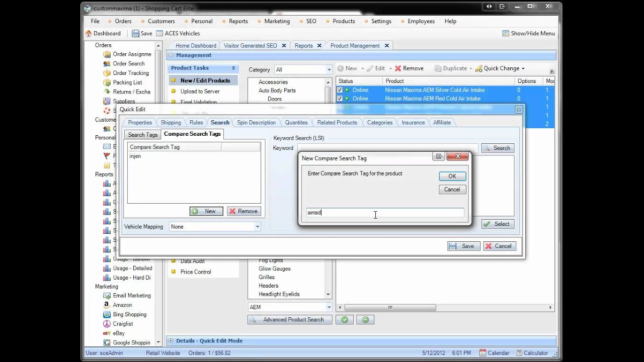Image resolution: width=644 pixels, height=362 pixels.
Task: Click the Save disk icon in toolbar
Action: [135, 34]
